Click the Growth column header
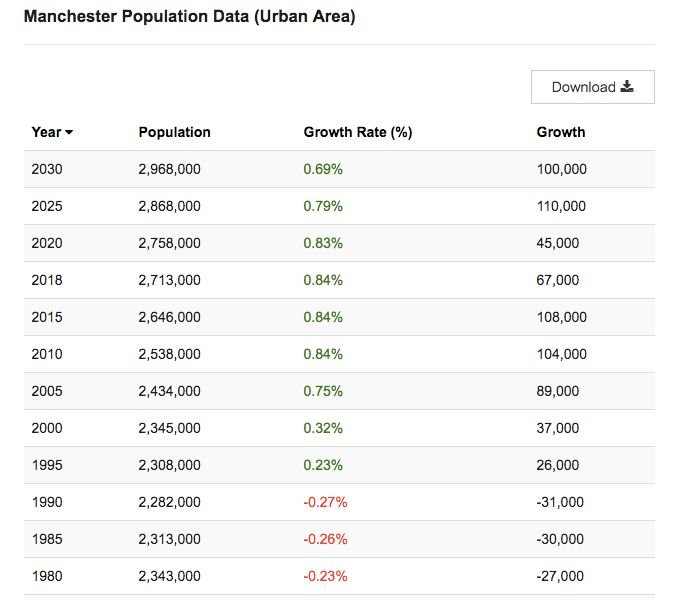 tap(561, 132)
